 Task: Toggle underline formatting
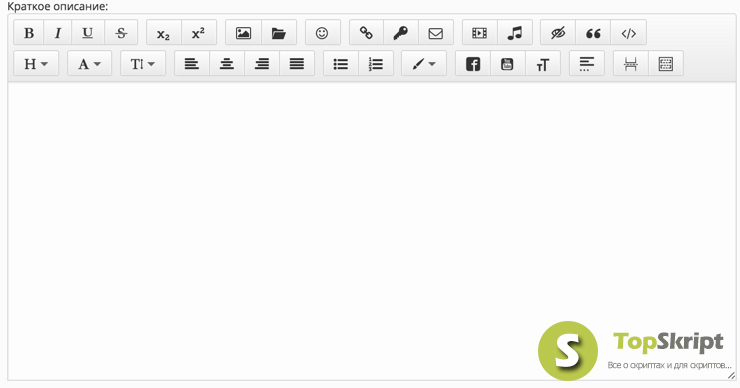(88, 33)
